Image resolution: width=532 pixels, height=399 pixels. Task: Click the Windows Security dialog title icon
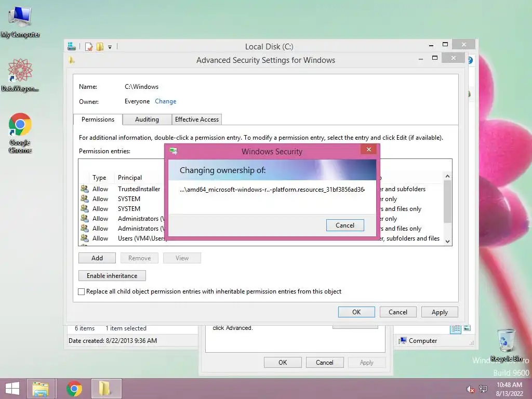click(x=174, y=151)
